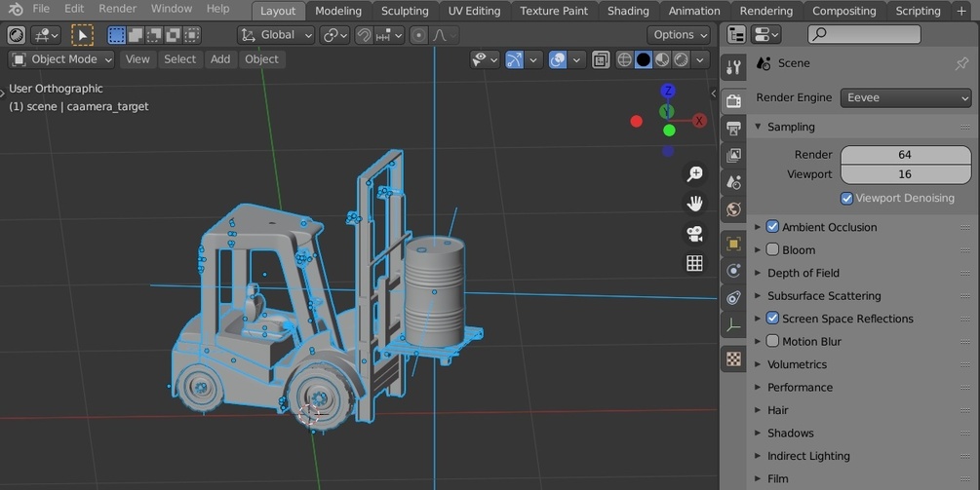Screen dimensions: 980x490
Task: Open the View Layer properties tab
Action: (733, 155)
